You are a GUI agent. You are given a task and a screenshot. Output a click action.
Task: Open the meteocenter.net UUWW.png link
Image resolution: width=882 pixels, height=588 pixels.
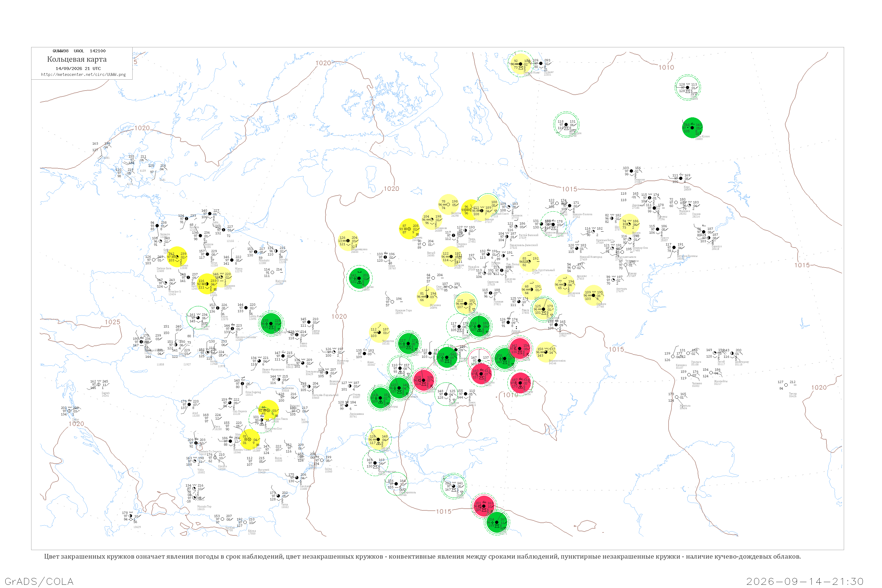(83, 75)
